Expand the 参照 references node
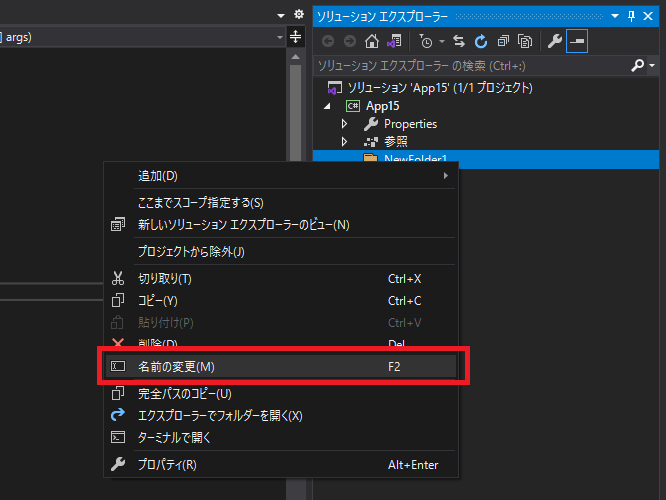Screen dimensions: 666x500 pos(345,141)
